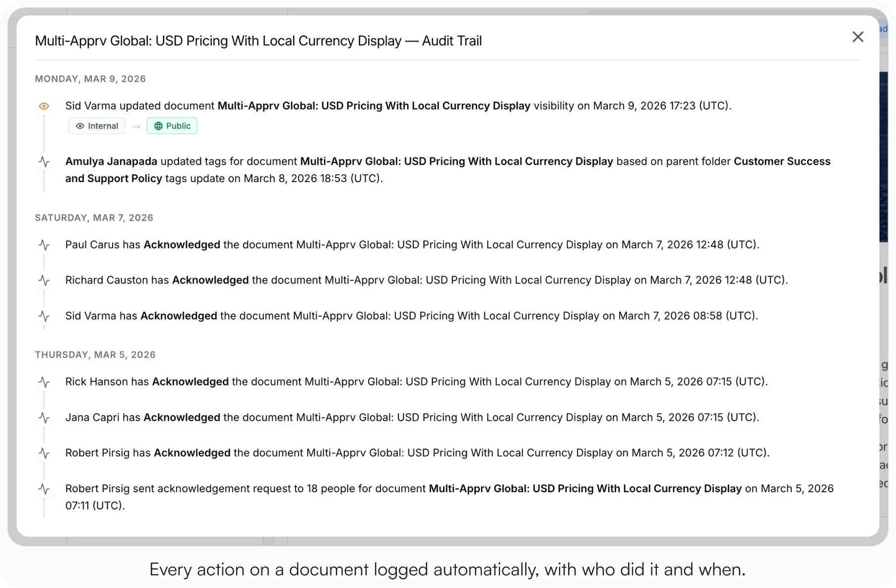Click the activity icon beside Robert Pirsig's acknowledgement entry

click(44, 453)
